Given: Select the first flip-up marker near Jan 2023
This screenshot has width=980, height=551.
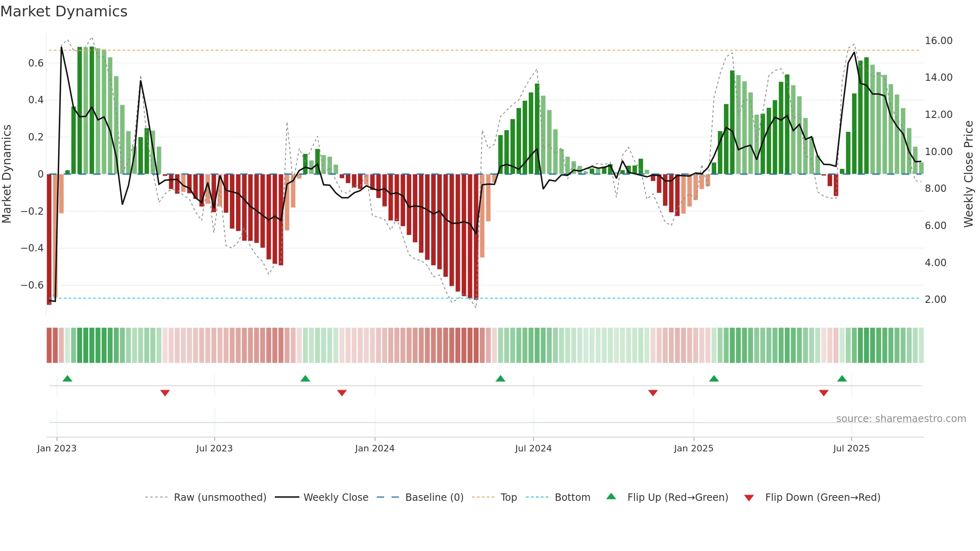Looking at the screenshot, I should click(x=67, y=378).
